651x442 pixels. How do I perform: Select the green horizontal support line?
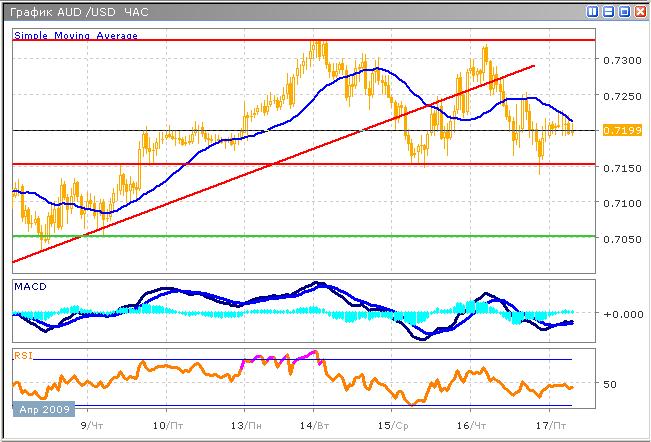300,236
